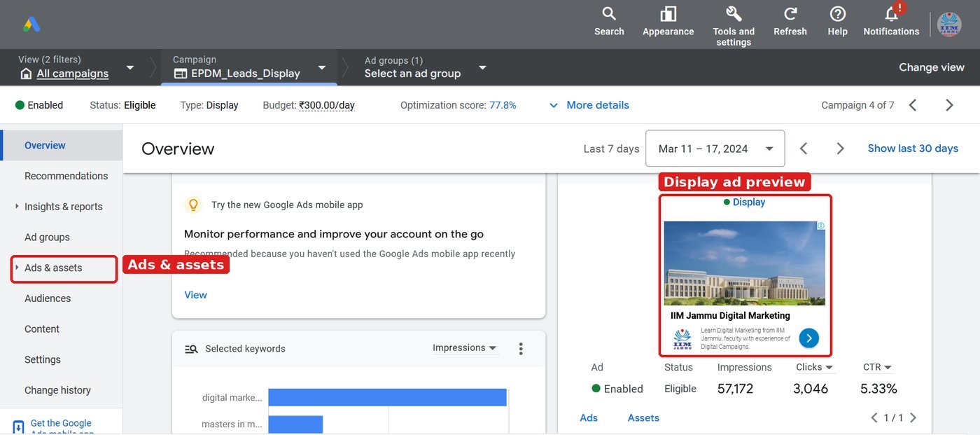Open the CTR column dropdown
The width and height of the screenshot is (980, 435).
[877, 367]
